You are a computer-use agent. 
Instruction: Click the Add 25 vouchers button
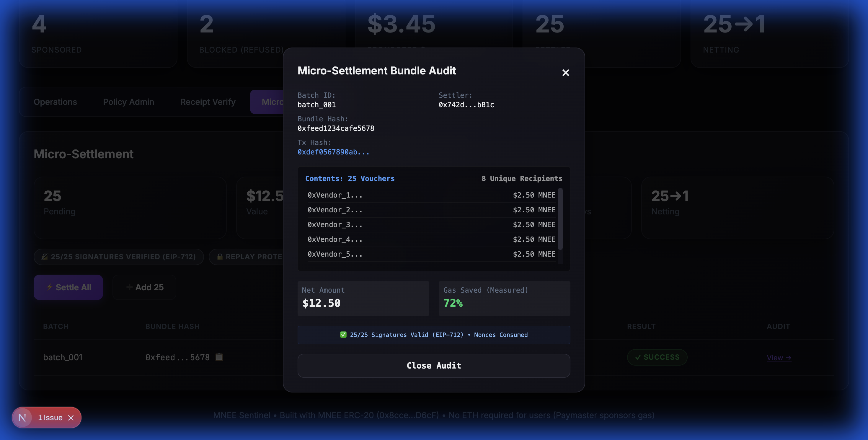[x=145, y=287]
